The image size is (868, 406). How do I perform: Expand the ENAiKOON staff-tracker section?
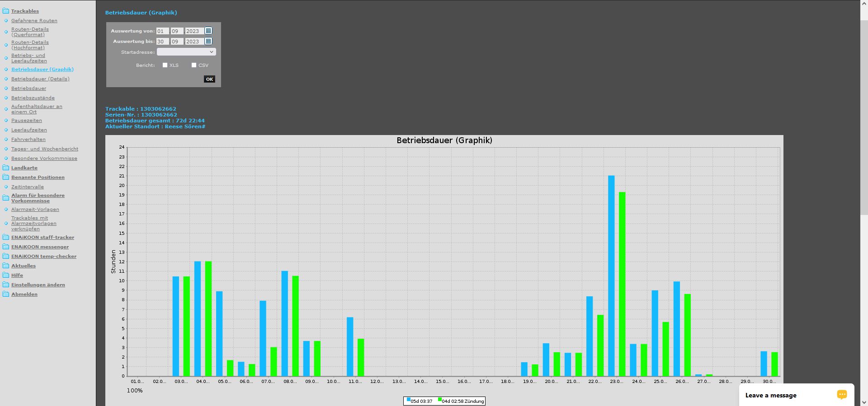tap(42, 237)
